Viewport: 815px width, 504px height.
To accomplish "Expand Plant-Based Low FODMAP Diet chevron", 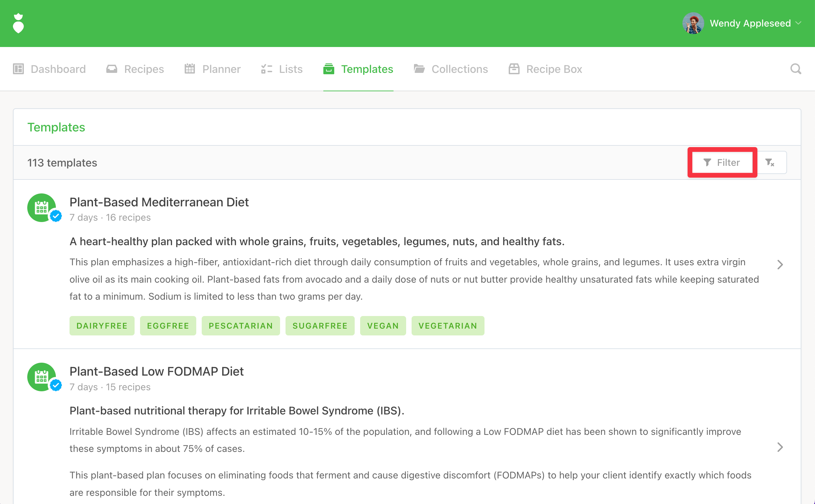I will tap(780, 447).
